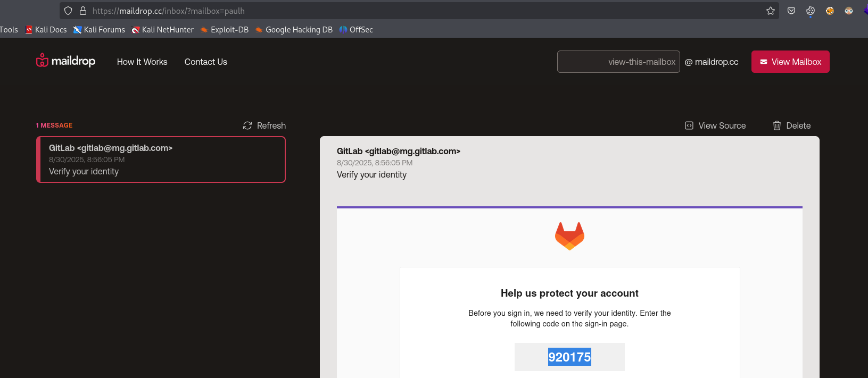
Task: Click the sender GitLab address in email header
Action: click(399, 151)
